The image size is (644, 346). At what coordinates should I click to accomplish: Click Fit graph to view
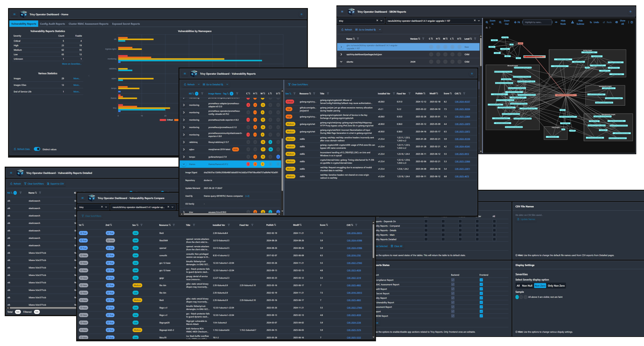coord(517,22)
